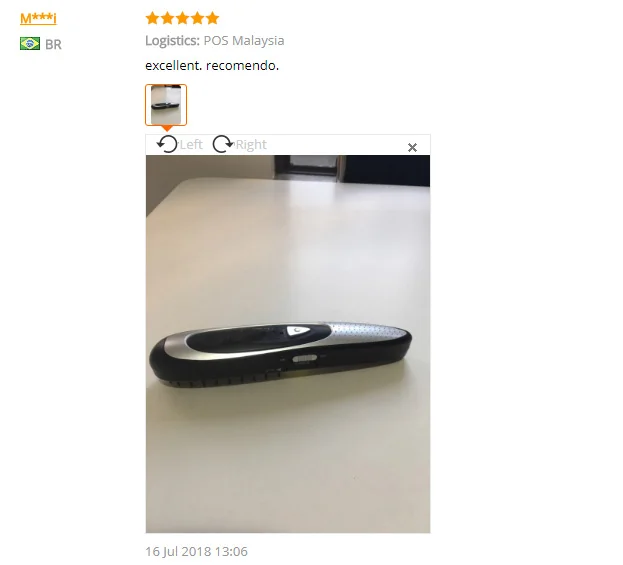Close the enlarged photo viewer
Screen dimensions: 623x565
pyautogui.click(x=412, y=148)
